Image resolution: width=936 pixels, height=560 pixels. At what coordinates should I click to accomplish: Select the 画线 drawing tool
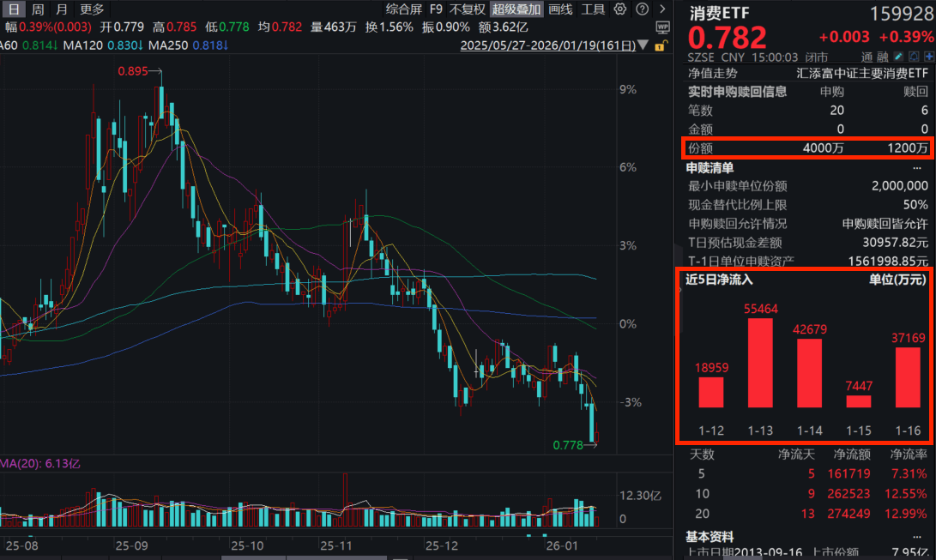562,9
